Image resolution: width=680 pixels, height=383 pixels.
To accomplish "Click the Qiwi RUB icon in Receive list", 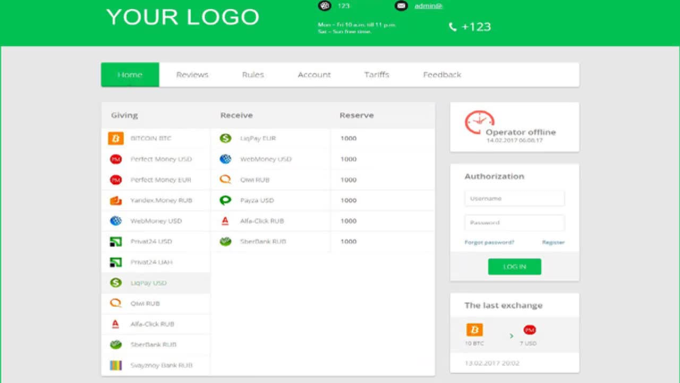I will coord(226,179).
